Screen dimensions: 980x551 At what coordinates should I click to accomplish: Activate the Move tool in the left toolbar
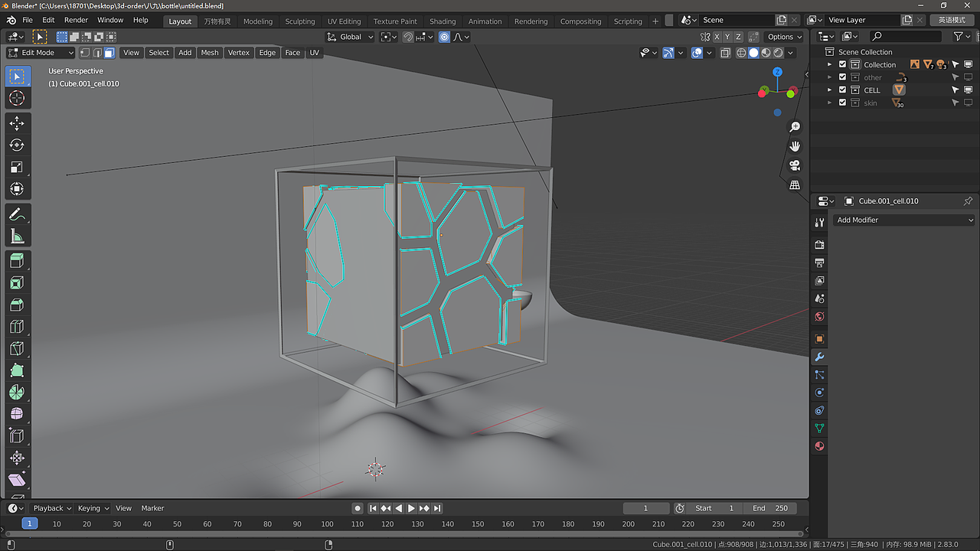coord(18,122)
